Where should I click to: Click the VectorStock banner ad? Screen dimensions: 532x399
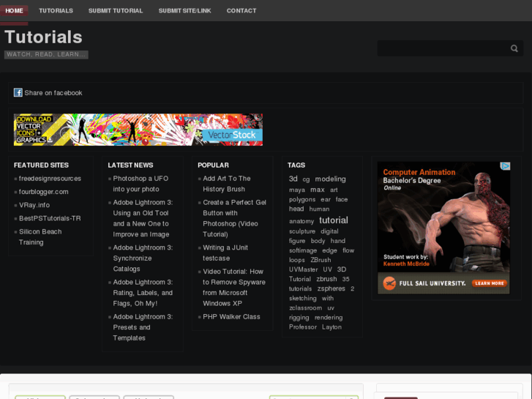click(138, 130)
